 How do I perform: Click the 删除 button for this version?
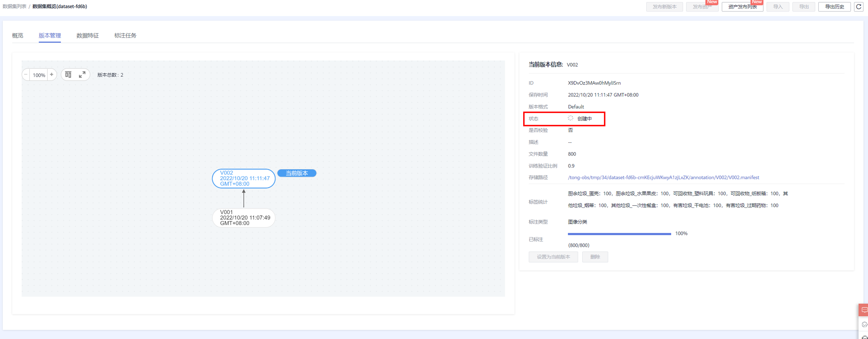pyautogui.click(x=595, y=257)
